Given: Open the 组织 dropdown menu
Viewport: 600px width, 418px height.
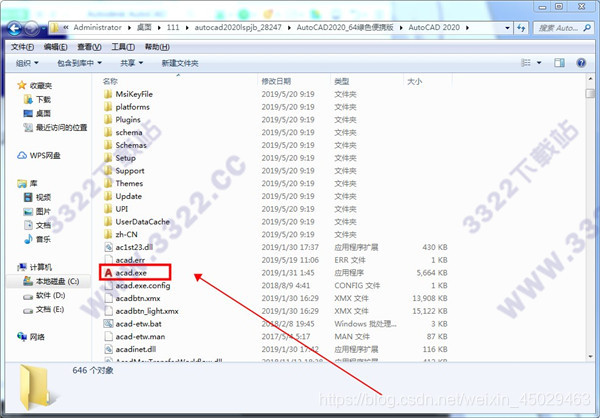Looking at the screenshot, I should 27,63.
